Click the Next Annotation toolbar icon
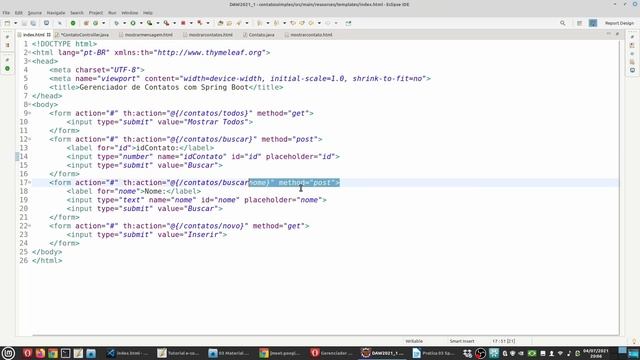Viewport: 640px width, 360px height. pyautogui.click(x=259, y=23)
